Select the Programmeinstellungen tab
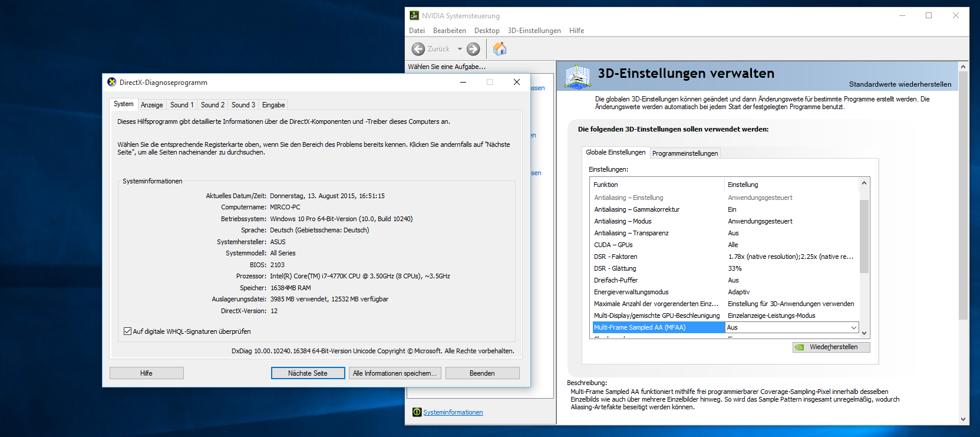 tap(685, 153)
